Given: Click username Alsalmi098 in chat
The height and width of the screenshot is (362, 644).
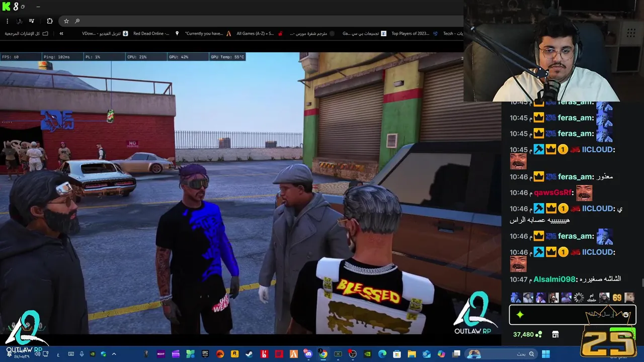Looking at the screenshot, I should pos(554,279).
